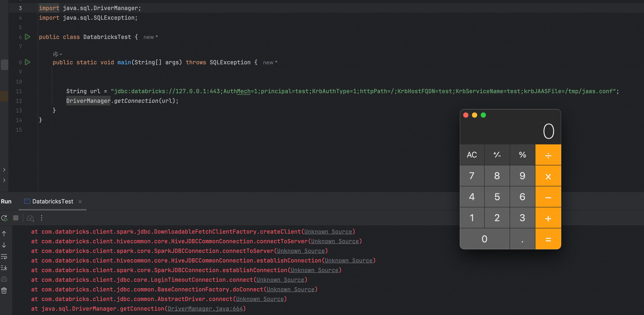Click Unknown Source link for HiveJDBCCommonConnection.connectToServer
Viewport: 644px width, 315px height.
click(x=335, y=241)
